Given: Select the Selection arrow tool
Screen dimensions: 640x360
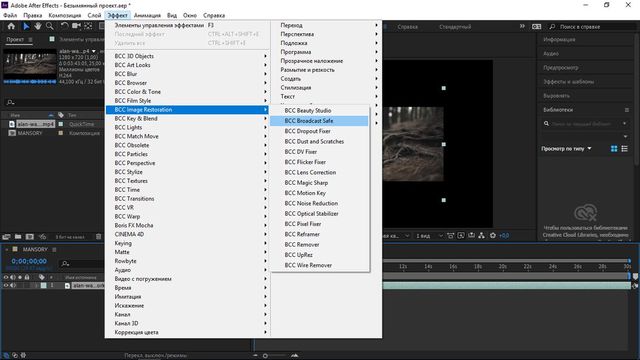Looking at the screenshot, I should [x=26, y=26].
